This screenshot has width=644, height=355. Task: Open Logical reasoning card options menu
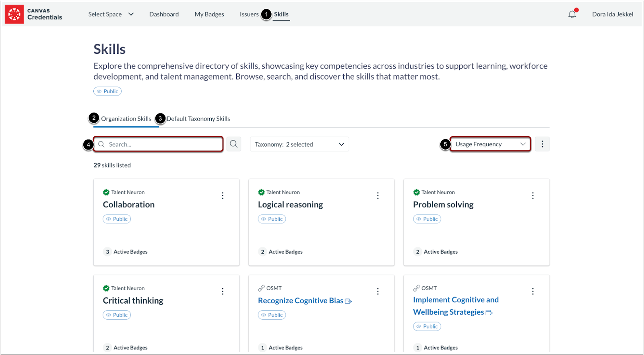click(x=378, y=196)
